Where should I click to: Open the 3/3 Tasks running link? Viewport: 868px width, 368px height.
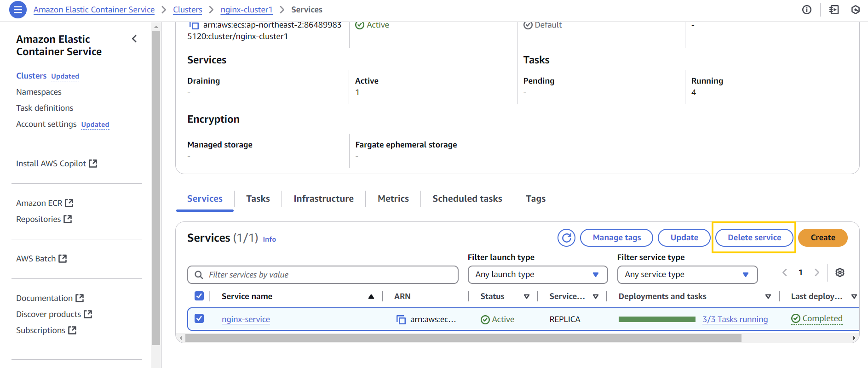pos(735,319)
